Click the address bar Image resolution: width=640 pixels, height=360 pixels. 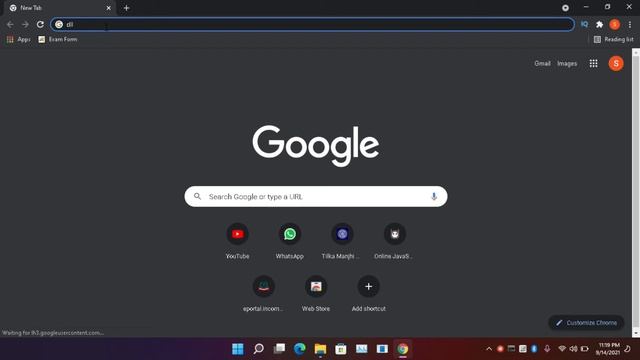[x=312, y=24]
